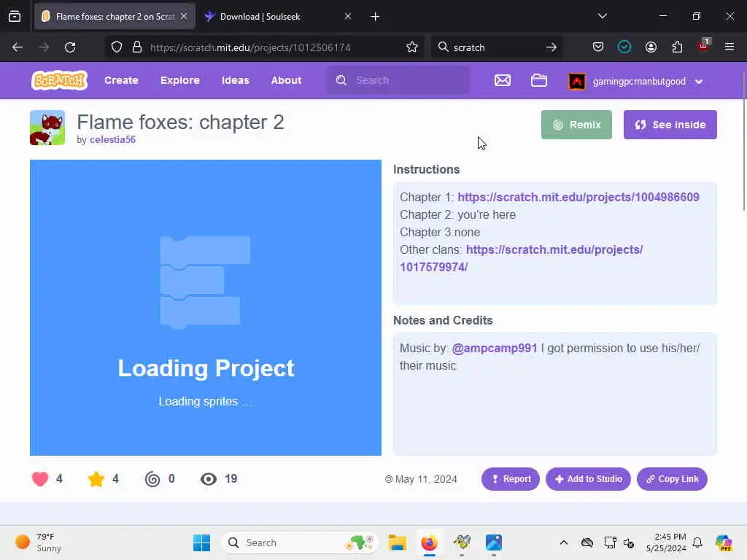This screenshot has width=747, height=560.
Task: Open the Photos taskbar icon
Action: (x=494, y=542)
